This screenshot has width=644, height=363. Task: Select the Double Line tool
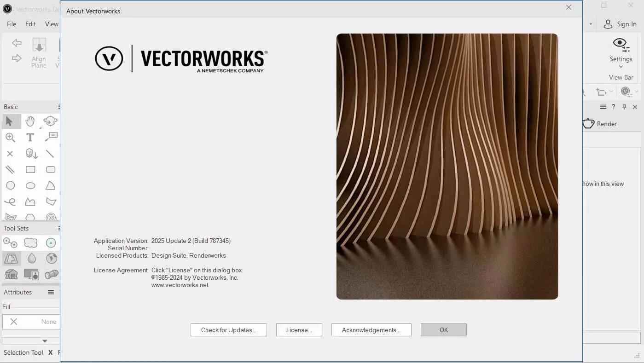point(10,170)
